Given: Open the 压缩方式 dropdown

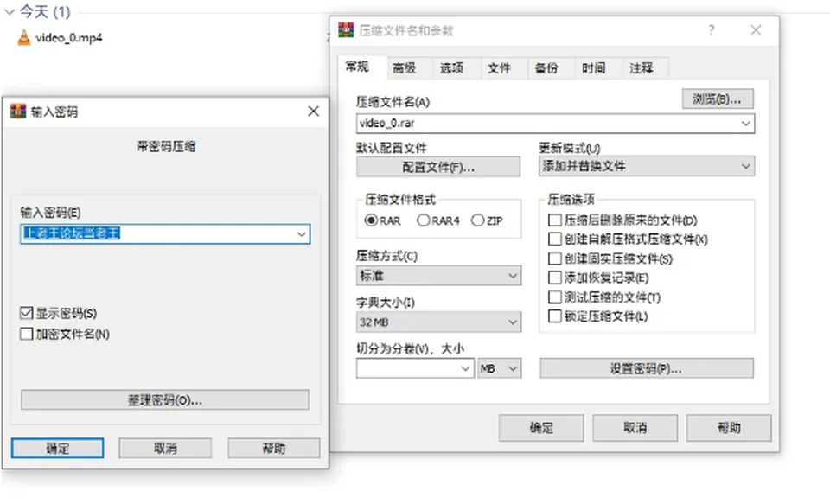Looking at the screenshot, I should [439, 276].
